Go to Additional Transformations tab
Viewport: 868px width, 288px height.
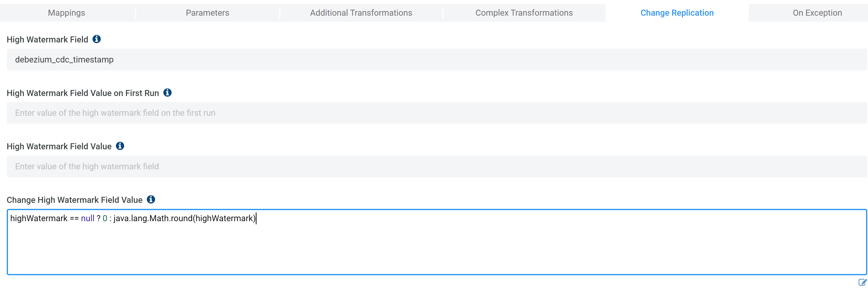(361, 13)
